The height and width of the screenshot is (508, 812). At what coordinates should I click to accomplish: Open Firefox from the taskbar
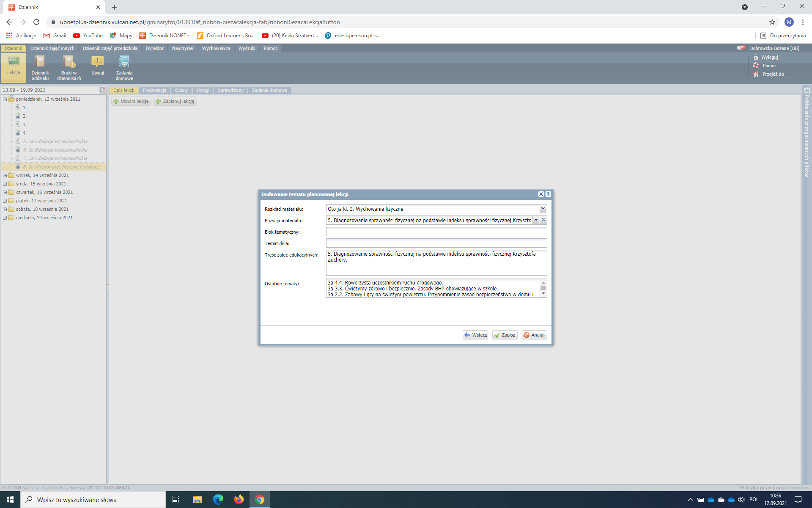coord(239,500)
